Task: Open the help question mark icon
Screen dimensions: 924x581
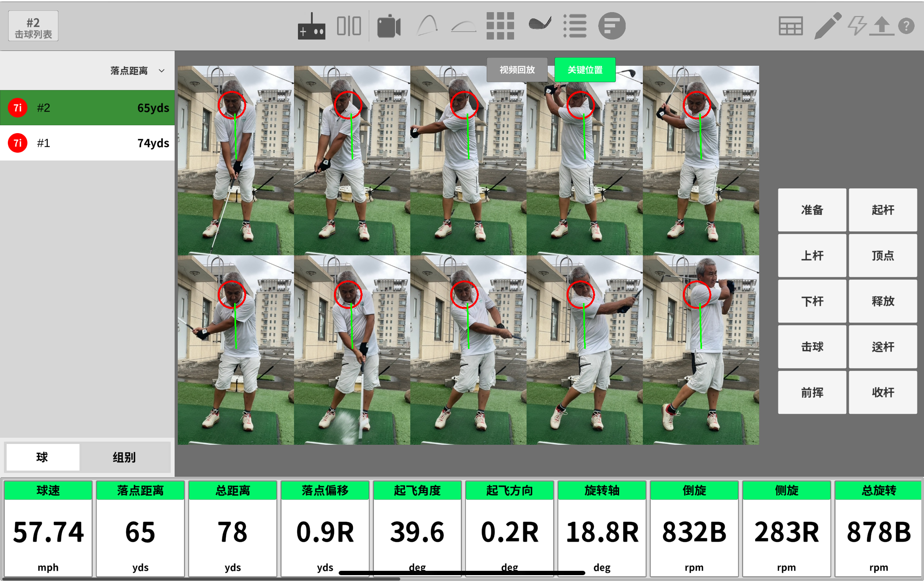Action: point(906,26)
